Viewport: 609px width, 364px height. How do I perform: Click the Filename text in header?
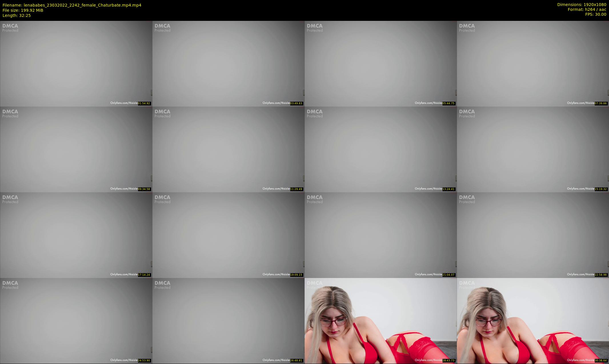coord(72,5)
